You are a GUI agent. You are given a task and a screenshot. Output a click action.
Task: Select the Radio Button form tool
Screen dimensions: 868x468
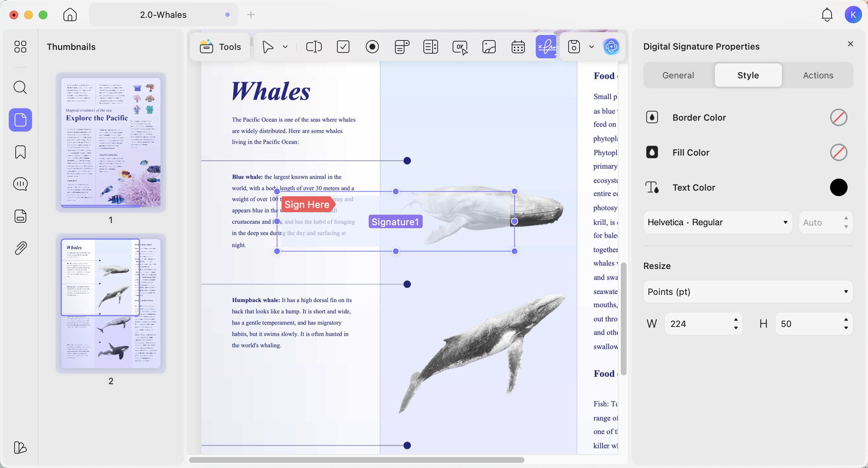click(372, 47)
